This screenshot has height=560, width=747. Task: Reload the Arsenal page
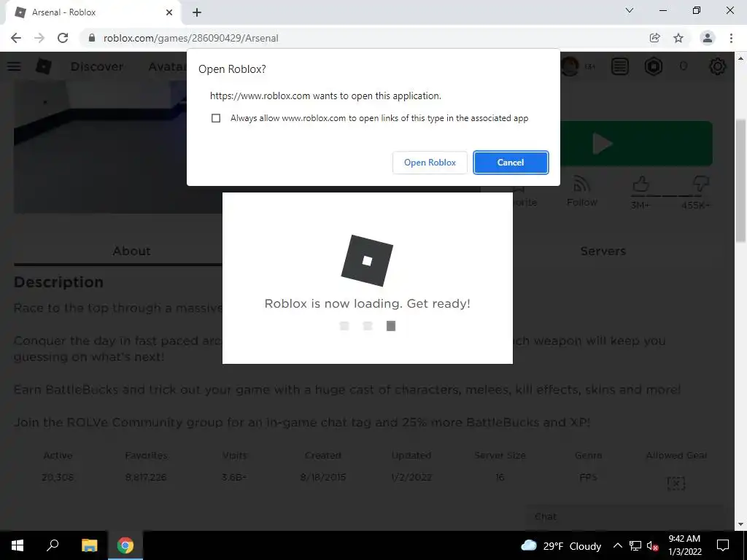[63, 38]
